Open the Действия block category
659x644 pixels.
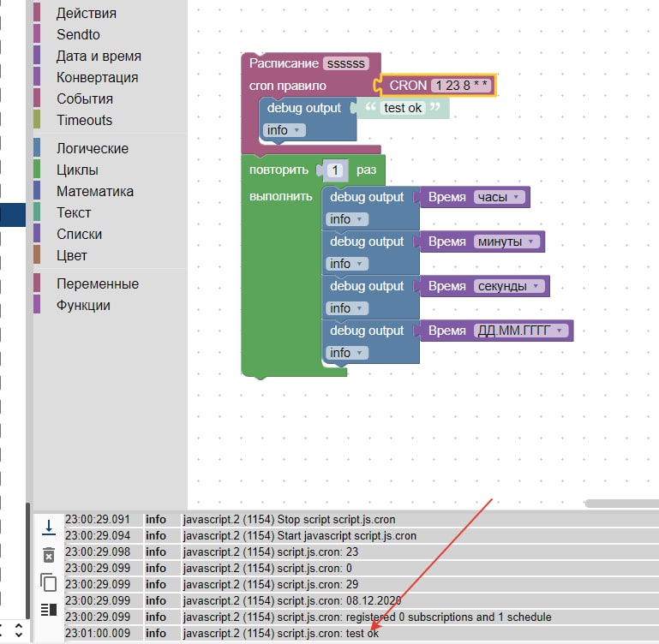[87, 13]
